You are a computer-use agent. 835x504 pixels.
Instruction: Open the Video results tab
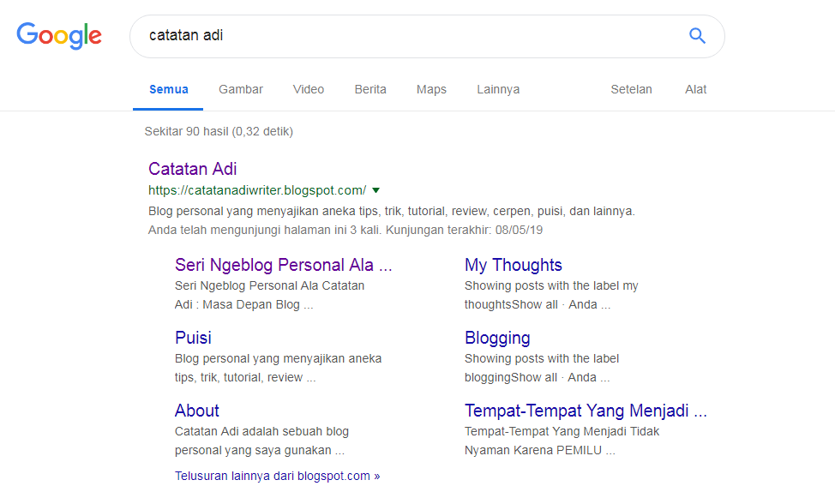point(309,89)
